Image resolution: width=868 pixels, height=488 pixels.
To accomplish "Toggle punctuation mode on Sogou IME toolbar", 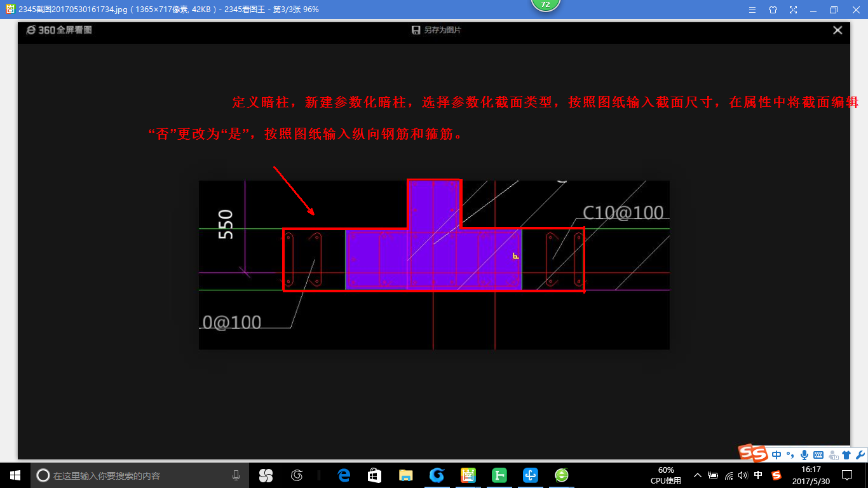I will pos(790,455).
